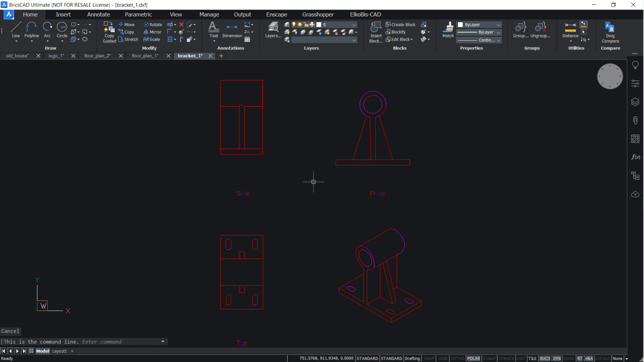This screenshot has height=362, width=644.
Task: Disable POLAR tracking in status bar
Action: (x=473, y=358)
